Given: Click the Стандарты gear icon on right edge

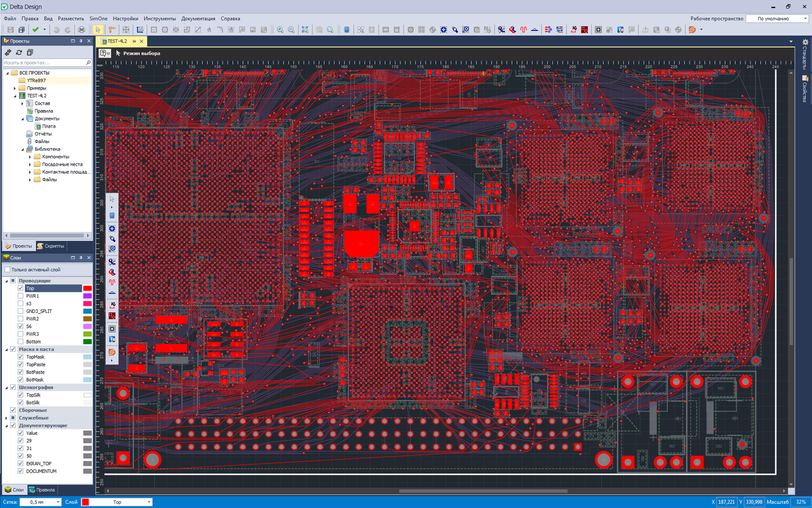Looking at the screenshot, I should 806,42.
